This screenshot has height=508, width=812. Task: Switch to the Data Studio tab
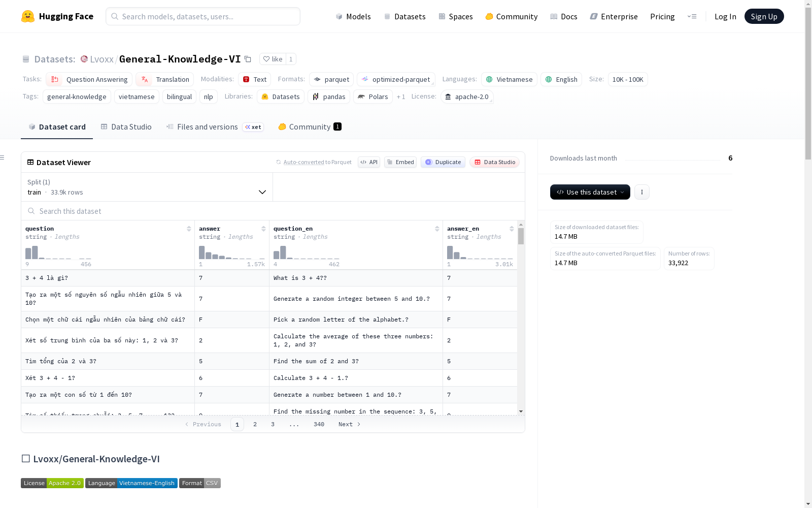point(126,127)
